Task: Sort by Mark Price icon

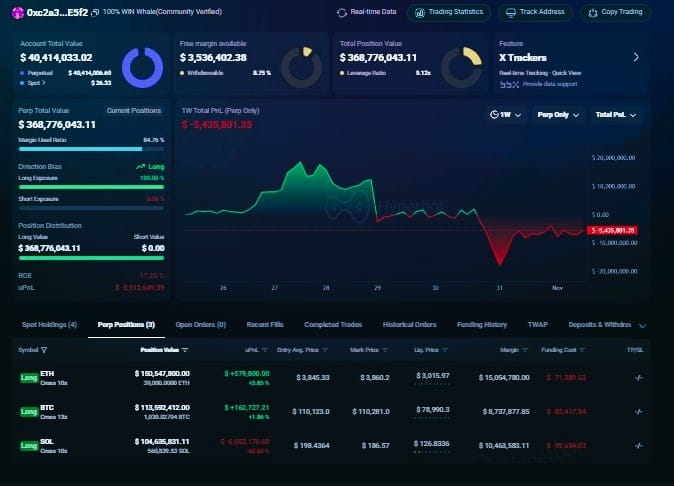Action: [x=385, y=350]
